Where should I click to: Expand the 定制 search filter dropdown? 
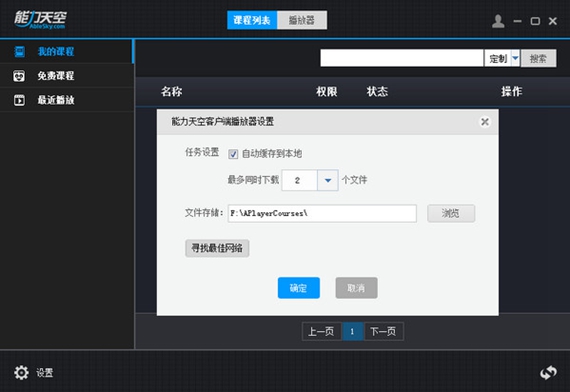515,58
